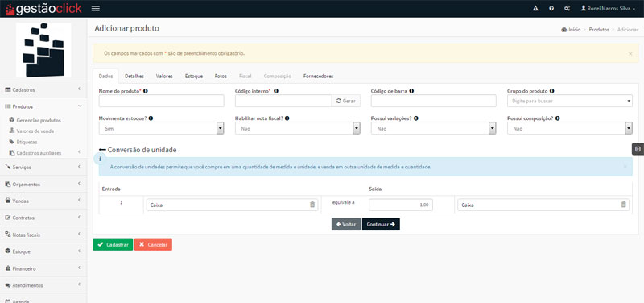The image size is (644, 303).
Task: Click the company logo thumbnail
Action: 43,50
